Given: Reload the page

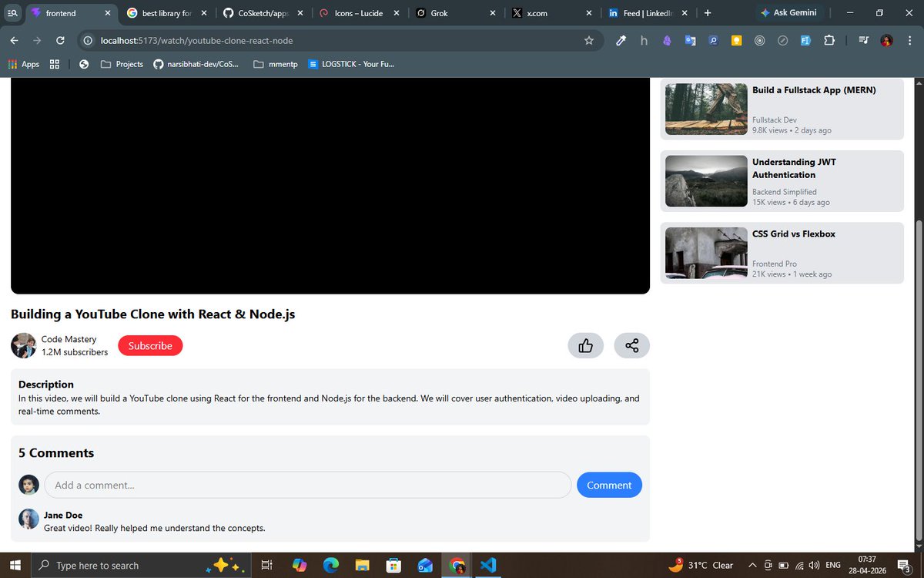Looking at the screenshot, I should (x=60, y=41).
